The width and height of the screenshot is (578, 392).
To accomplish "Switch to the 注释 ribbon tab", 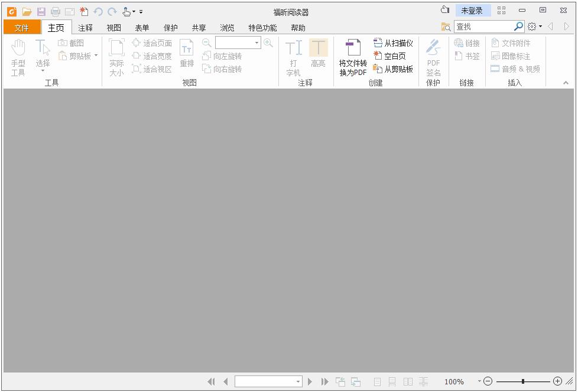I will (85, 27).
